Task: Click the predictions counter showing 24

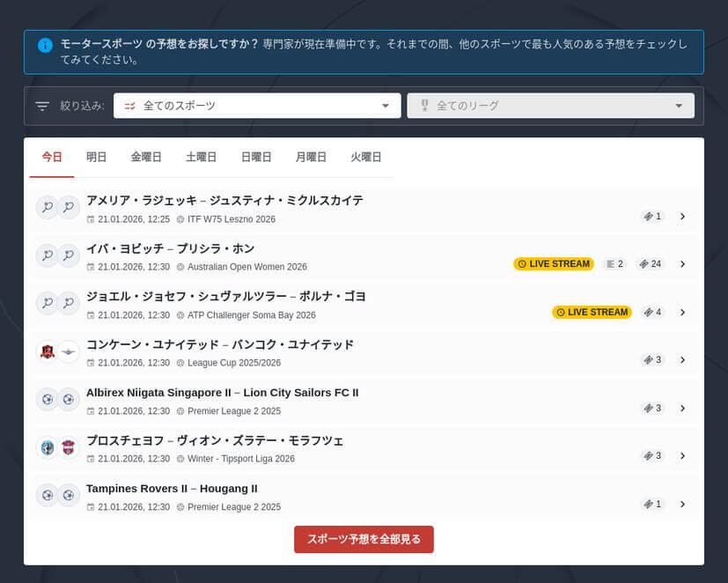Action: point(650,263)
